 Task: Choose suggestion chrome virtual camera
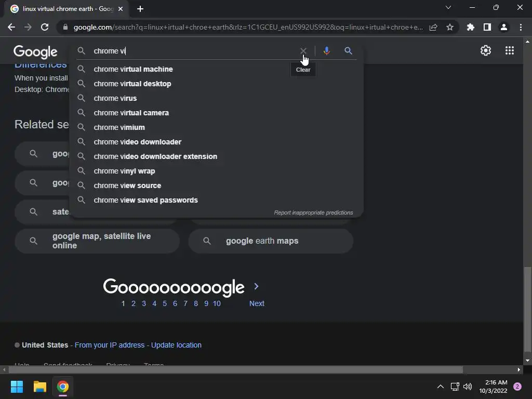217,113
